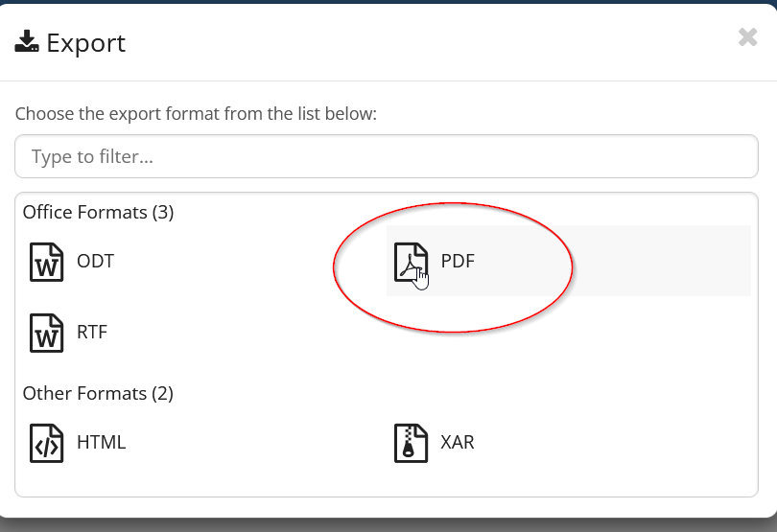
Task: Click the "Office Formats (3)" group heading
Action: [x=98, y=212]
